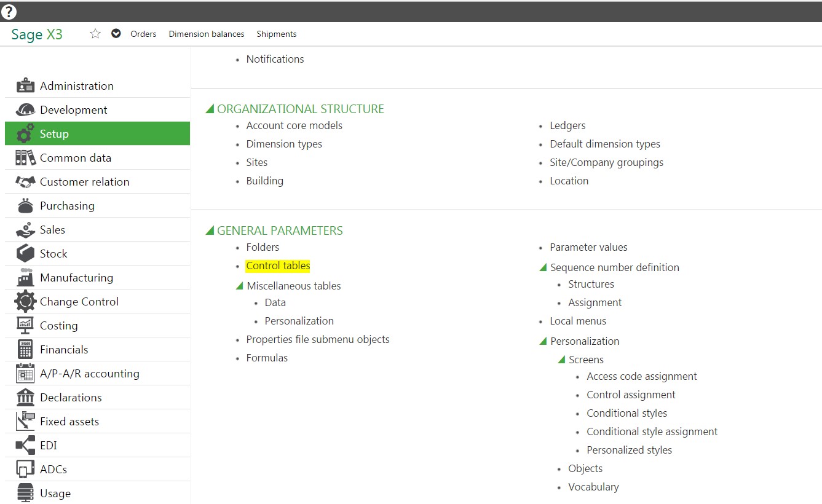Open the Customer relation handshake icon
This screenshot has width=822, height=504.
coord(25,181)
